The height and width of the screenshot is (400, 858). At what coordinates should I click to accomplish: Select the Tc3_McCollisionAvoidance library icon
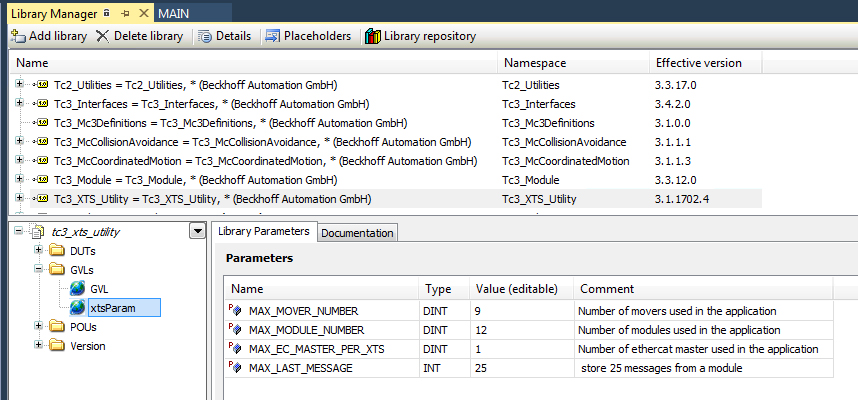(x=41, y=142)
